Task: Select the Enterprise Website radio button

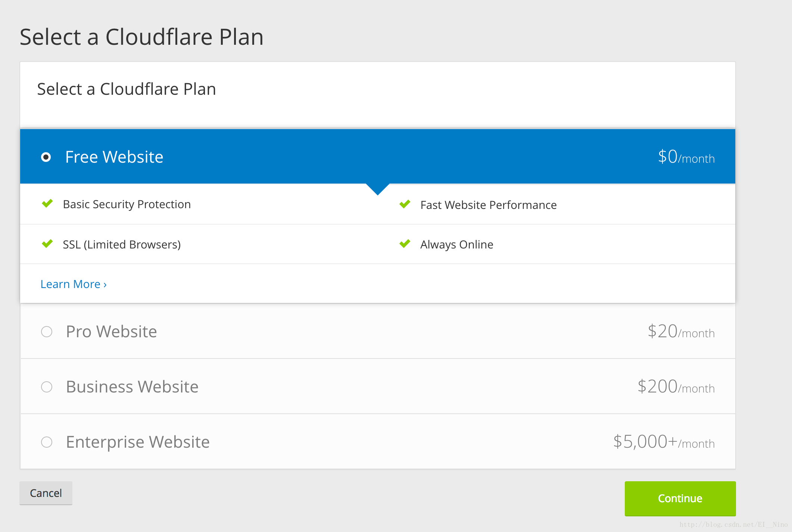Action: click(47, 442)
